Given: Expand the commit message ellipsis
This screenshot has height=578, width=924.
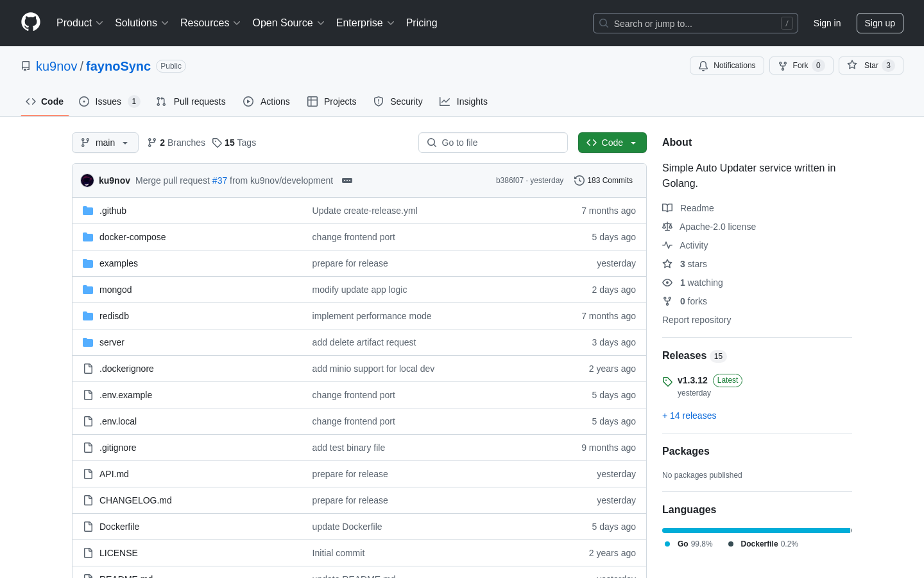Looking at the screenshot, I should click(x=347, y=180).
